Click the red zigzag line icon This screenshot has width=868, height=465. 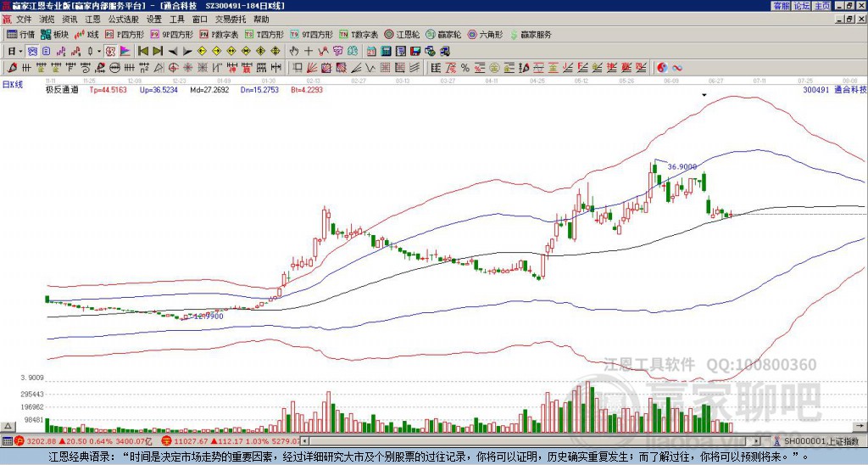pos(323,52)
